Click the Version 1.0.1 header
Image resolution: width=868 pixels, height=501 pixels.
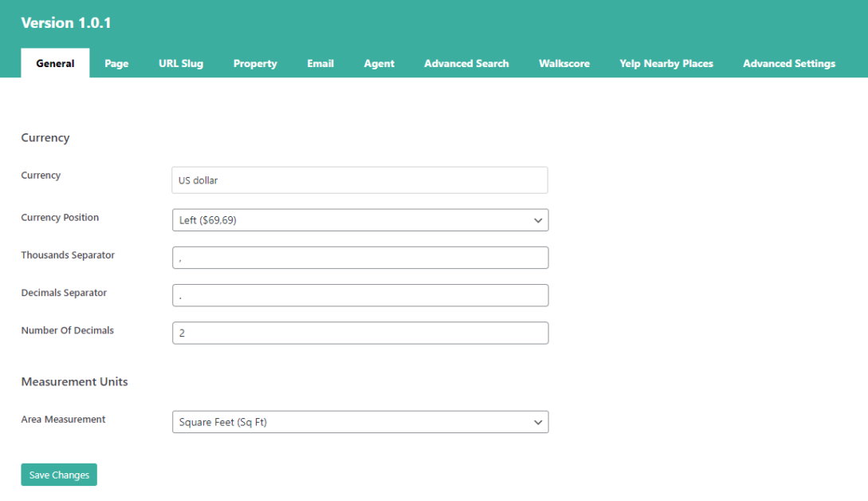tap(66, 23)
